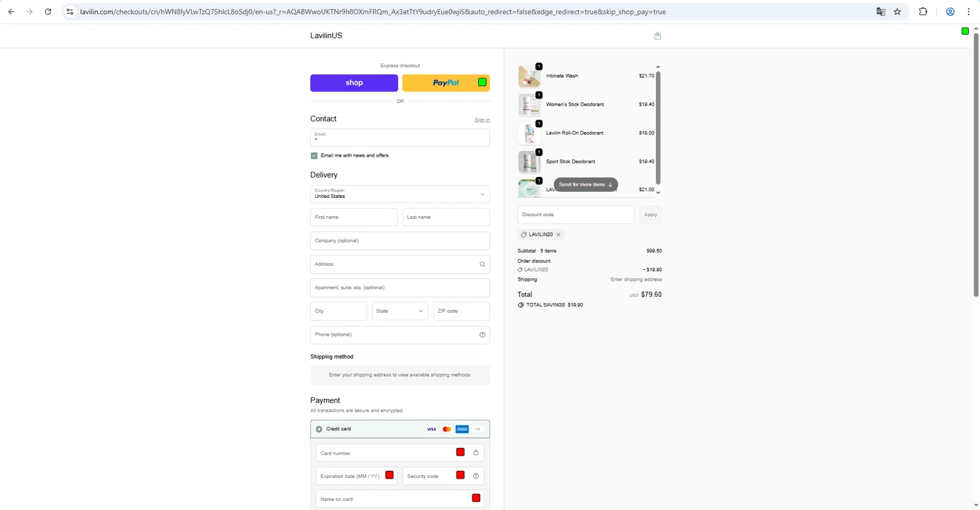Click the $79.60 total amount
This screenshot has height=510, width=980.
[651, 295]
